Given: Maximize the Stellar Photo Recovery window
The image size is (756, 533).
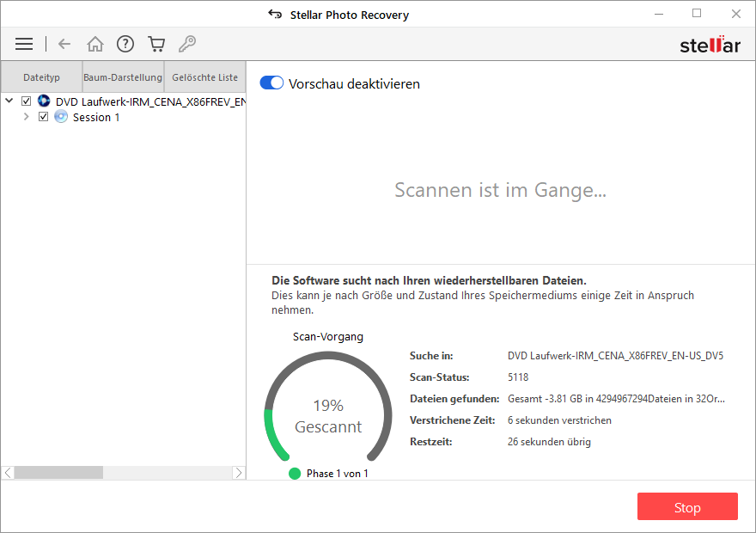Looking at the screenshot, I should [697, 14].
